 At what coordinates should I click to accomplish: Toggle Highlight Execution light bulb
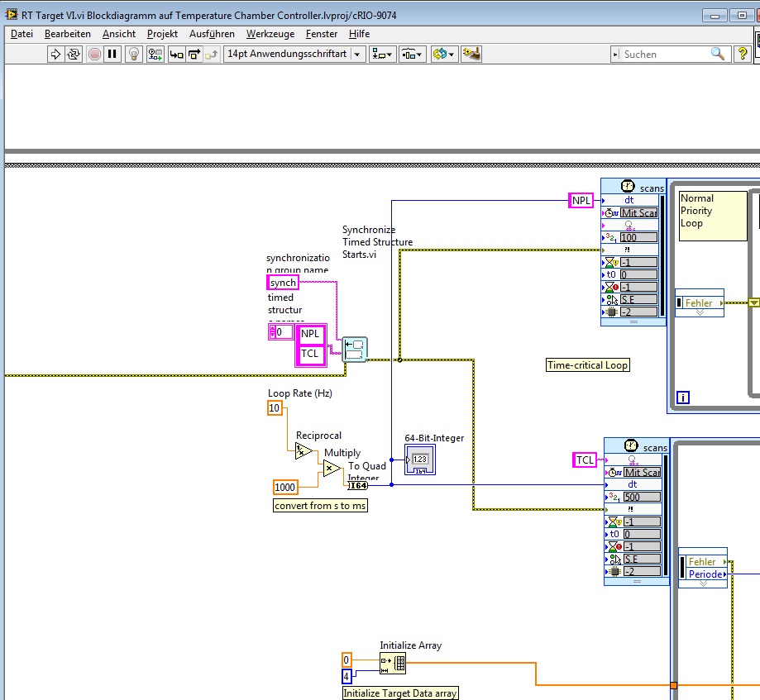point(133,54)
